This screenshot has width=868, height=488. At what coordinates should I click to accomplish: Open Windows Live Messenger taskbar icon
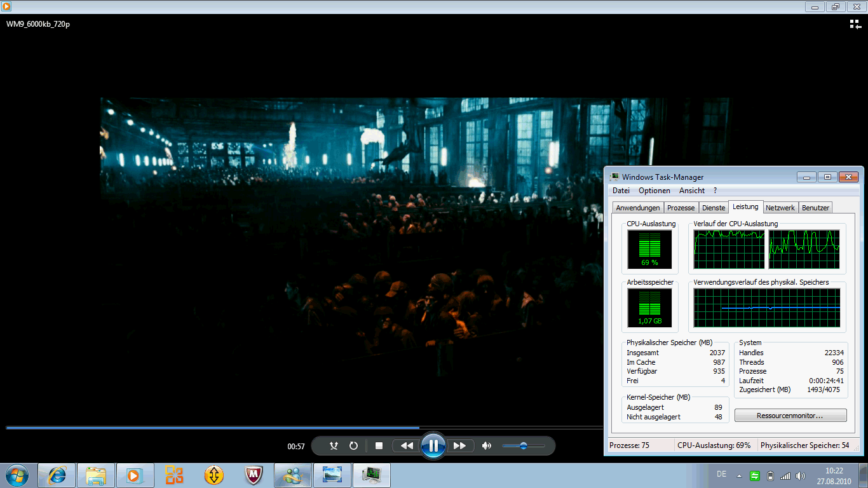(x=293, y=475)
